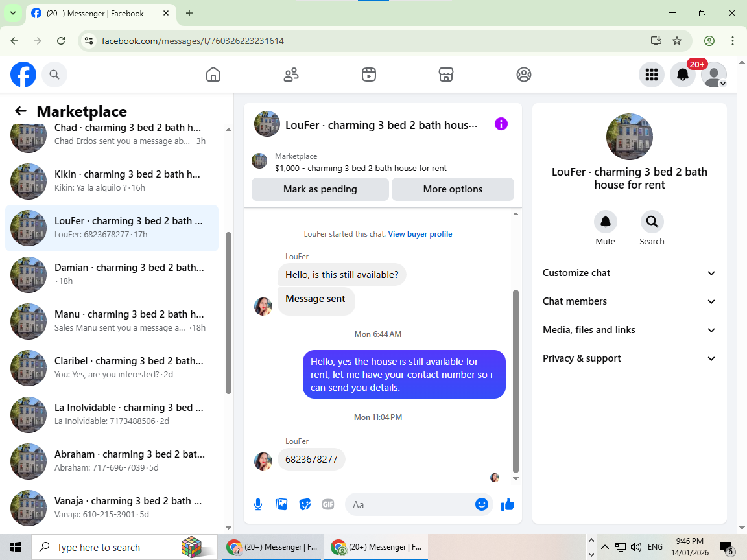
Task: Open the grid Menu icon
Action: pos(651,75)
